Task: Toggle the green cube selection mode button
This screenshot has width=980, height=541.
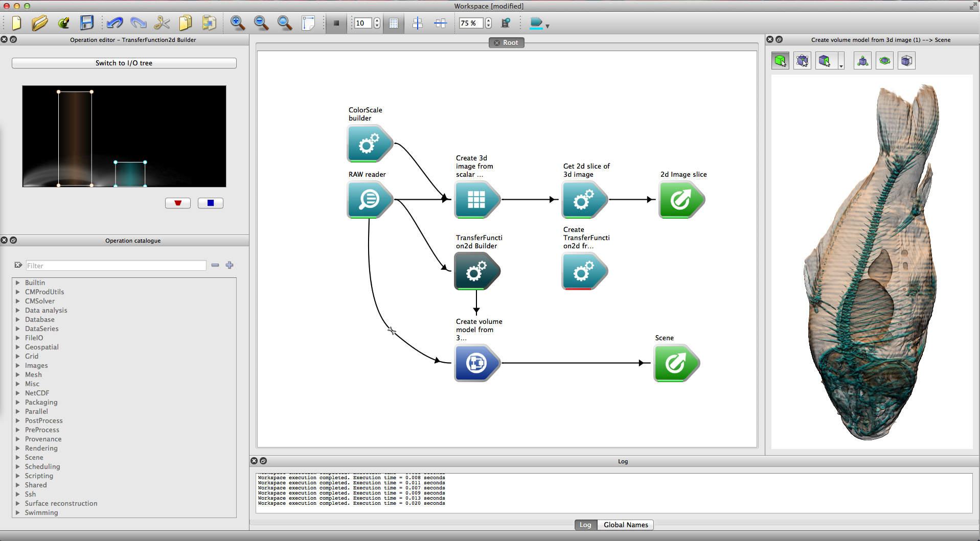Action: 780,61
